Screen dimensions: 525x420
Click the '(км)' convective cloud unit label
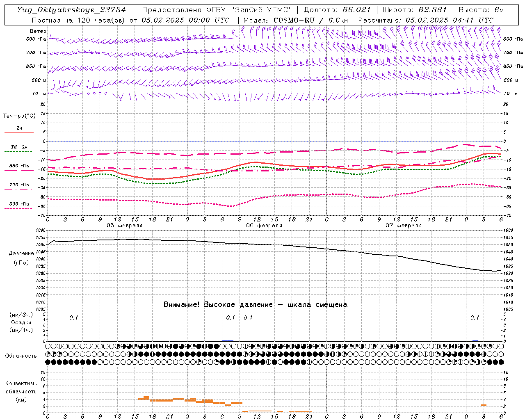point(21,399)
